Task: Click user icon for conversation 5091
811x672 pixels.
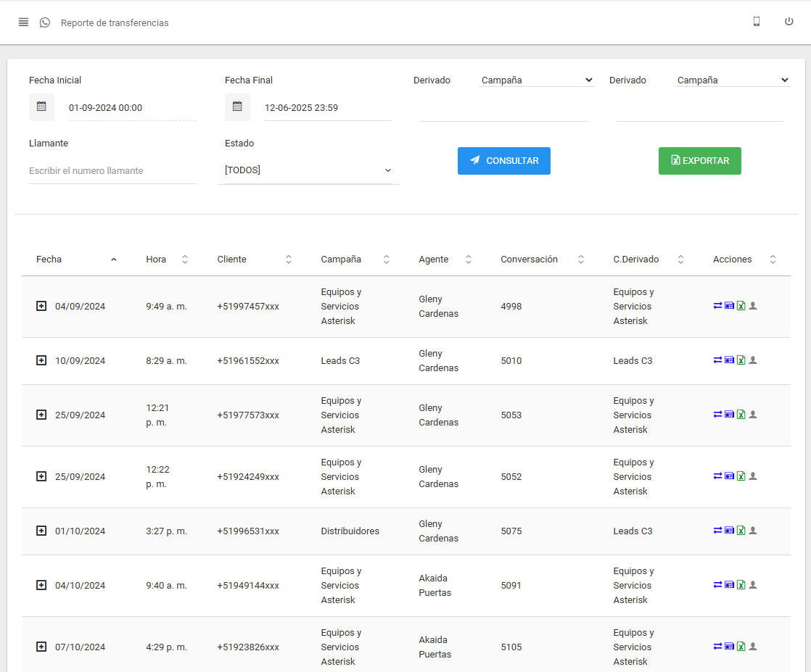Action: [753, 584]
